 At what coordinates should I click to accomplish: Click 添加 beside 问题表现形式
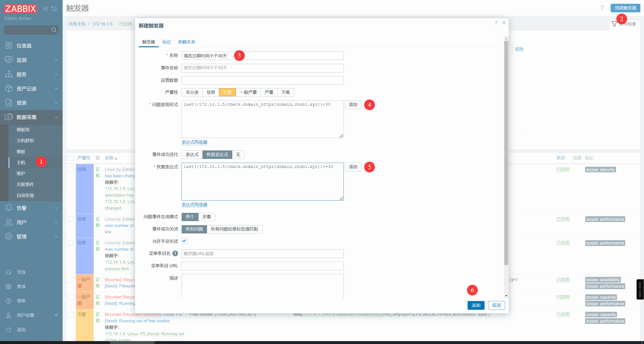(x=353, y=105)
